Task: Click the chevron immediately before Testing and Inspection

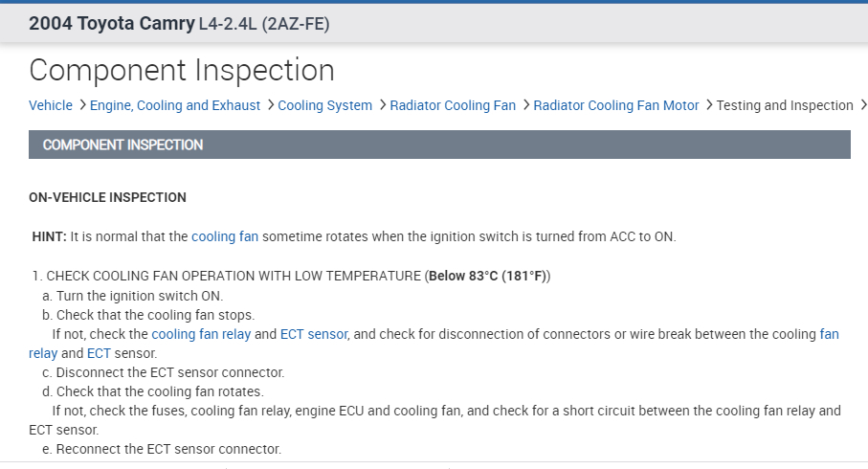Action: click(709, 105)
